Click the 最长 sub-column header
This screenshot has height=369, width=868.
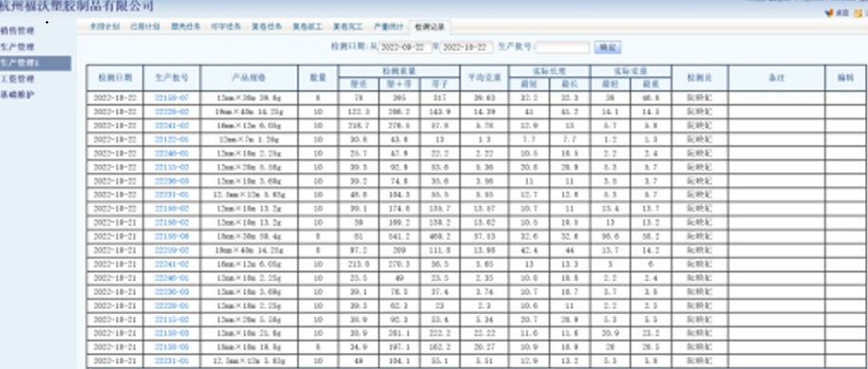570,84
